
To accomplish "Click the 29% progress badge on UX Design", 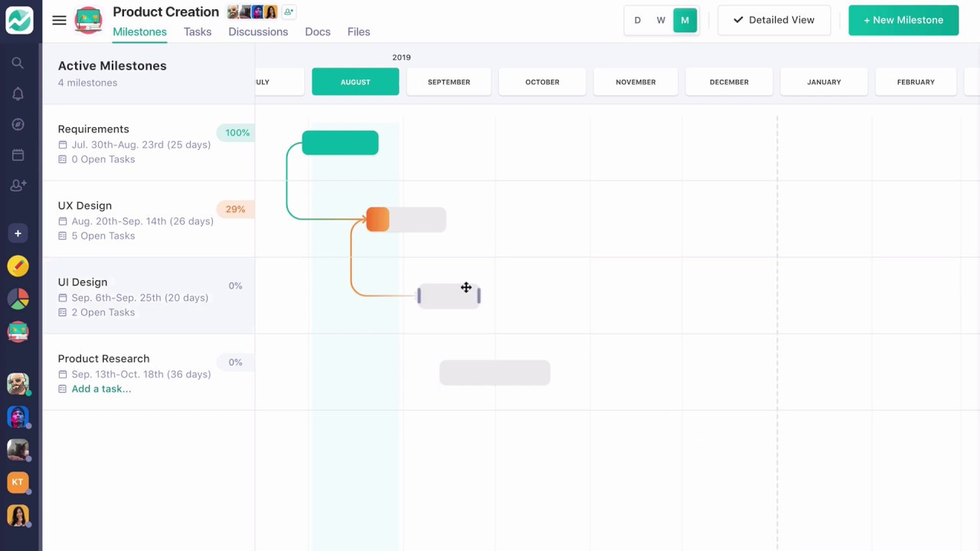I will [235, 209].
